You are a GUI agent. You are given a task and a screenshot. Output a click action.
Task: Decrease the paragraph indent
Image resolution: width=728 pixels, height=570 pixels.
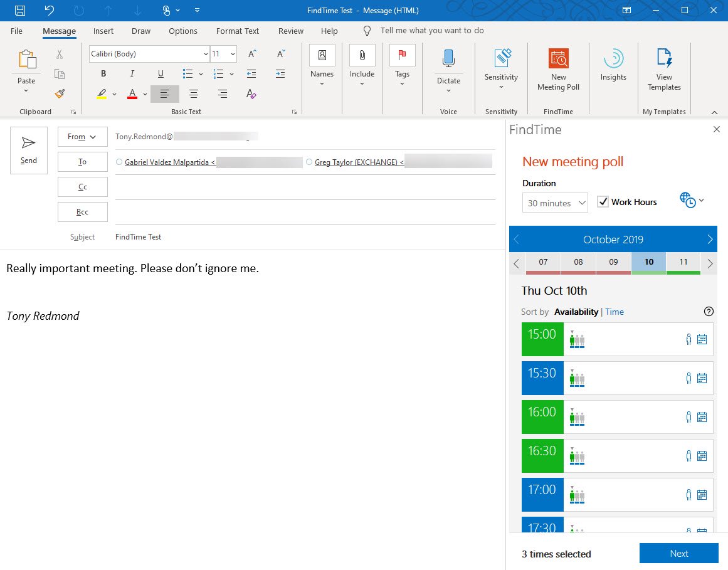click(x=251, y=73)
